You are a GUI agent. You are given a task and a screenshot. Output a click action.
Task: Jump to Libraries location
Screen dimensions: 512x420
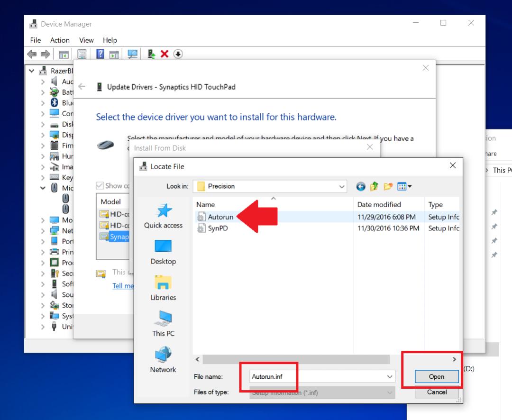pos(163,288)
